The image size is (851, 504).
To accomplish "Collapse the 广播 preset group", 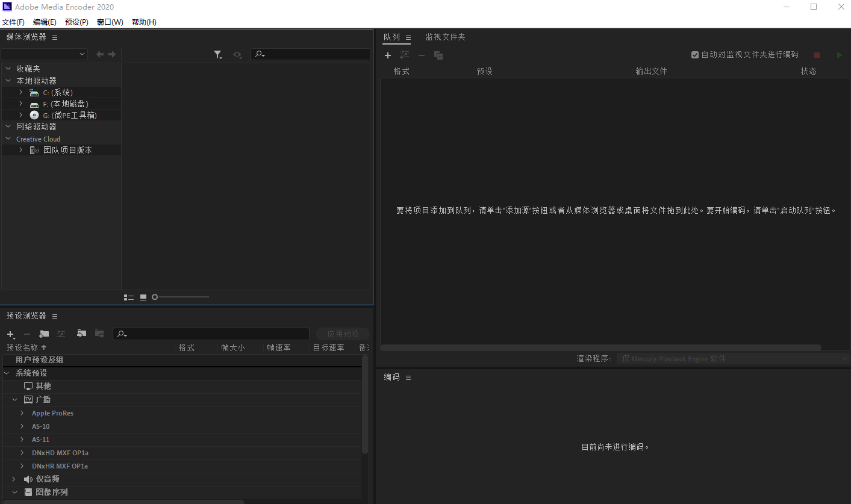I will click(x=15, y=399).
